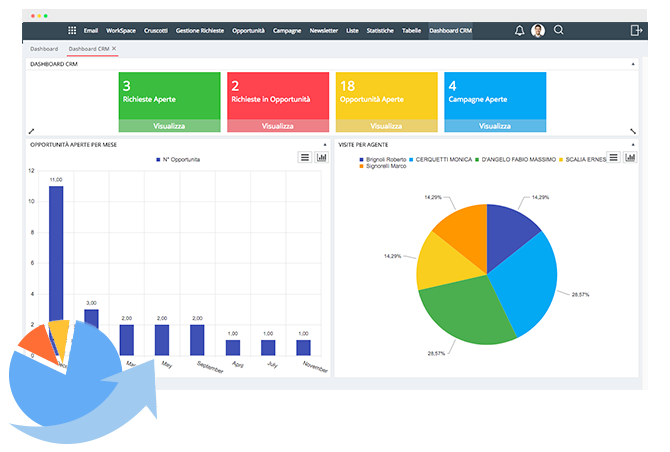Screen dimensions: 670x452
Task: Click the logout exit icon
Action: [x=636, y=30]
